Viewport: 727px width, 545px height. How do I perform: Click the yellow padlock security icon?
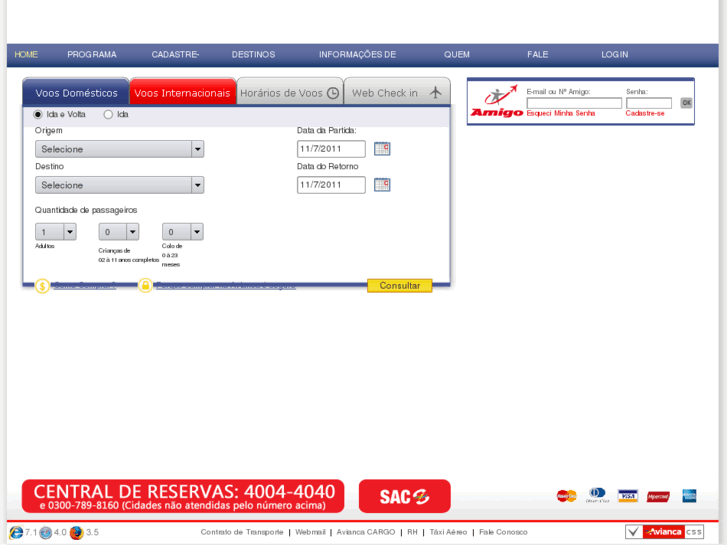[x=145, y=285]
